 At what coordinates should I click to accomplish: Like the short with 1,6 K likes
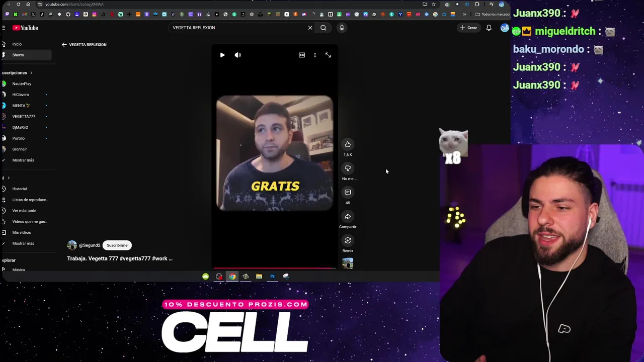pos(348,145)
